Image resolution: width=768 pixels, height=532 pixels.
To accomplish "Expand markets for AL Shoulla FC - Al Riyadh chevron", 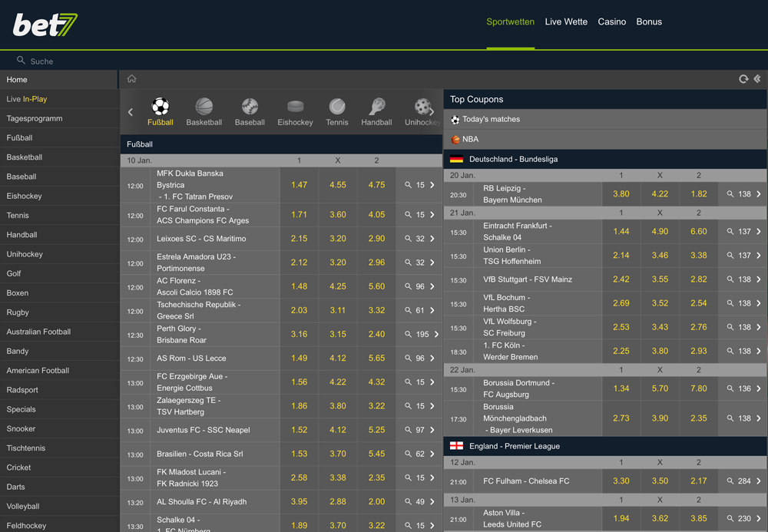I will pyautogui.click(x=432, y=501).
